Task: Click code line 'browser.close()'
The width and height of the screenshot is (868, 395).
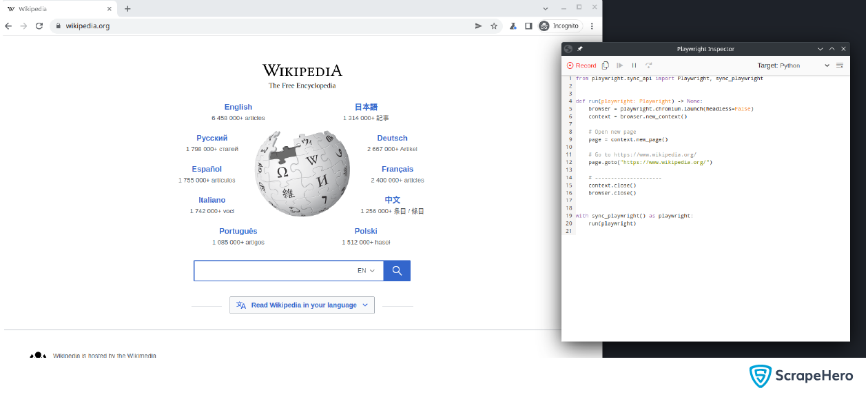Action: [612, 193]
